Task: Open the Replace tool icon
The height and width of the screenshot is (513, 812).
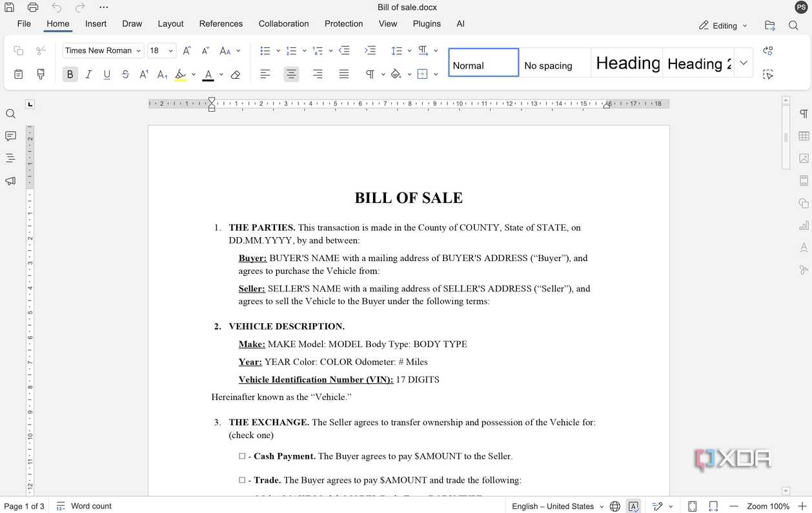Action: [767, 50]
